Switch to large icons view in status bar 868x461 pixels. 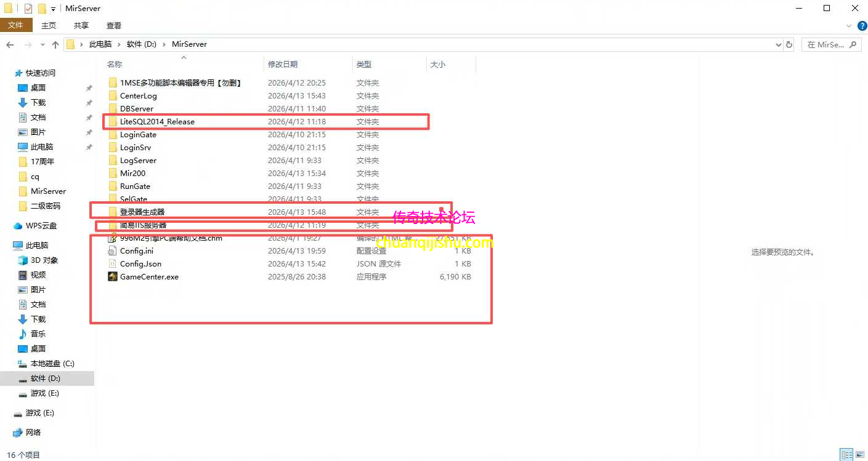pyautogui.click(x=860, y=455)
